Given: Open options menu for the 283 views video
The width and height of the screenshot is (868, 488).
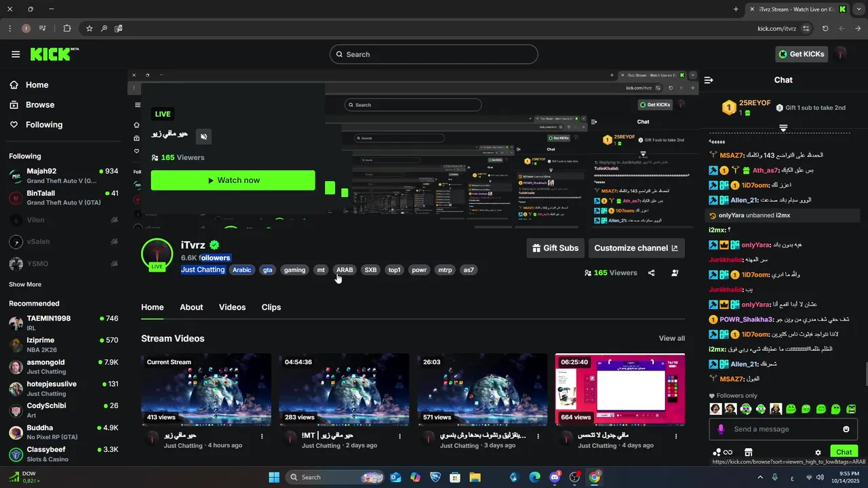Looking at the screenshot, I should pos(399,436).
